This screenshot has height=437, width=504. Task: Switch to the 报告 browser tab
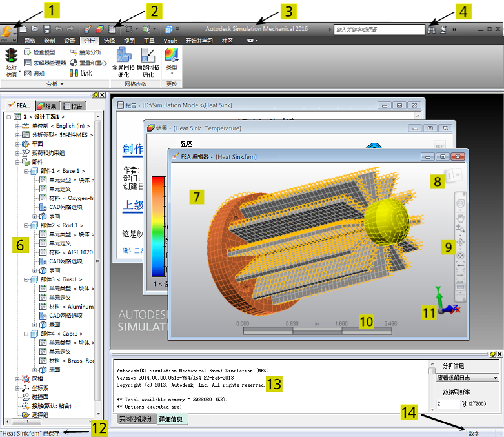(73, 106)
